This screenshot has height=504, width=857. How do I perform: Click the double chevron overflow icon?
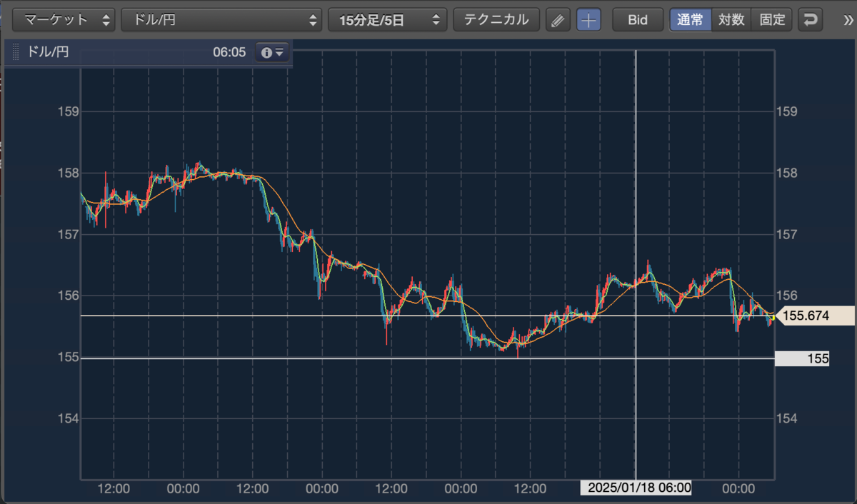click(847, 20)
